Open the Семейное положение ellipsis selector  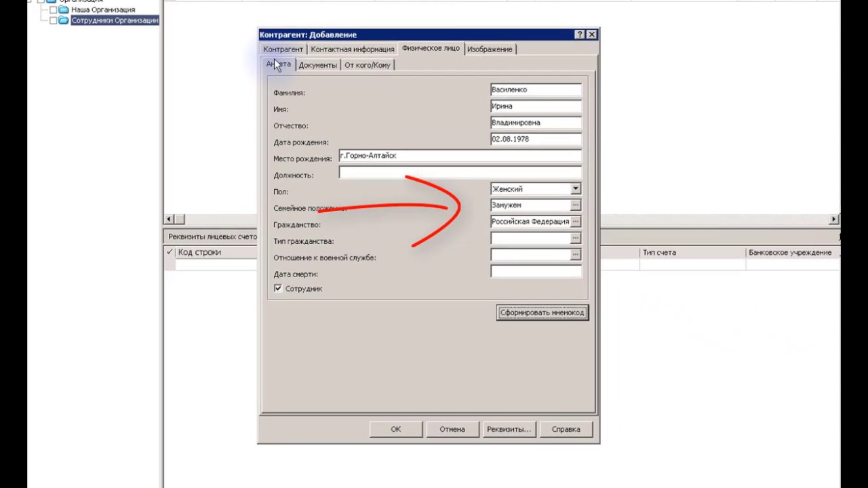pos(576,205)
